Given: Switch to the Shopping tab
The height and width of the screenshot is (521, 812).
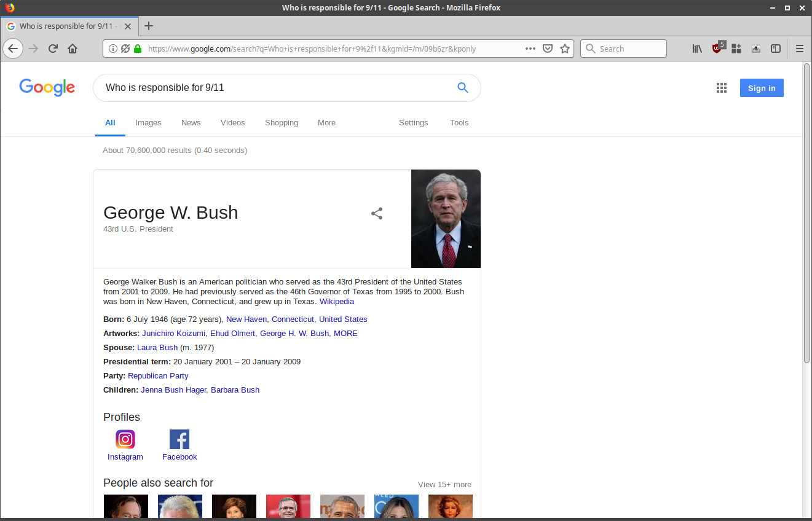Looking at the screenshot, I should coord(282,123).
